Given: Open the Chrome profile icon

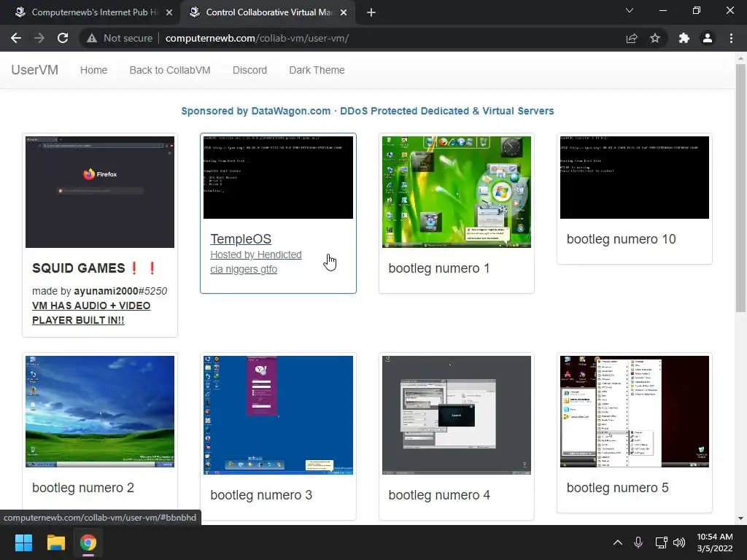Looking at the screenshot, I should click(x=708, y=38).
